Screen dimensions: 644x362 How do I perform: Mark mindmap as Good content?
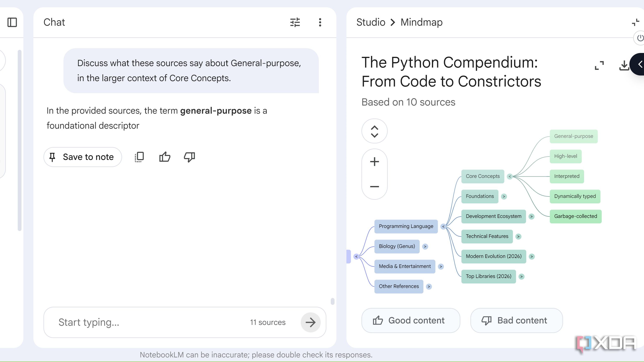[410, 320]
